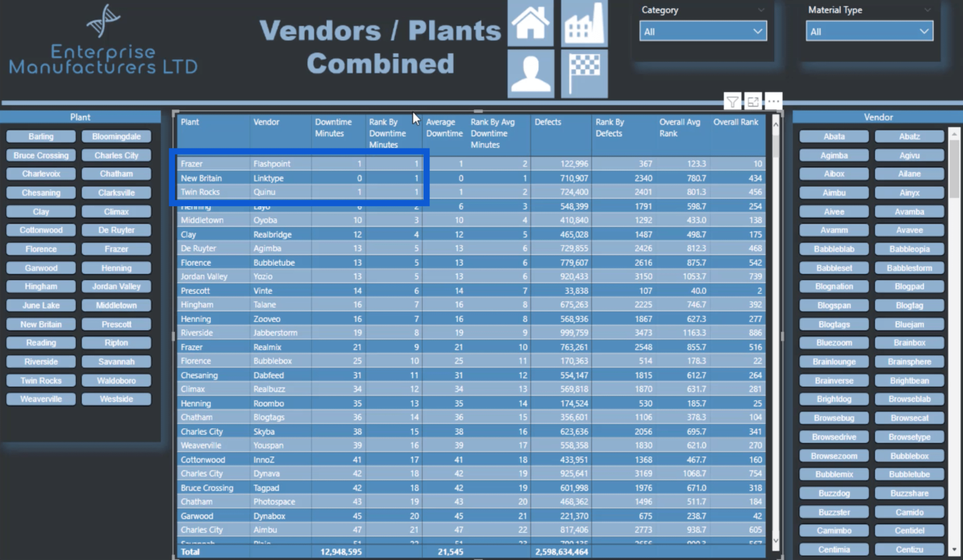
Task: Collapse the Category slicer header chevron
Action: point(761,10)
